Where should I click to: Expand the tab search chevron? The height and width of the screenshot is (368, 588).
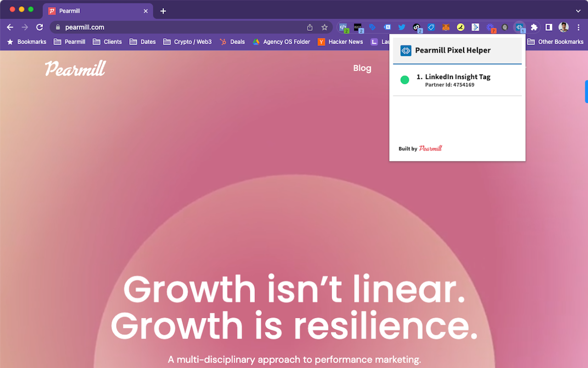click(x=578, y=11)
